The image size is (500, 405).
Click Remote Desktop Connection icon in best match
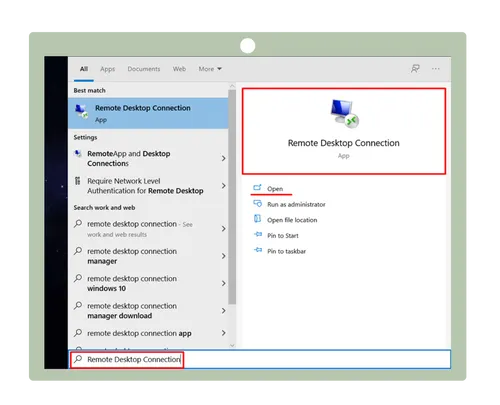(x=81, y=111)
